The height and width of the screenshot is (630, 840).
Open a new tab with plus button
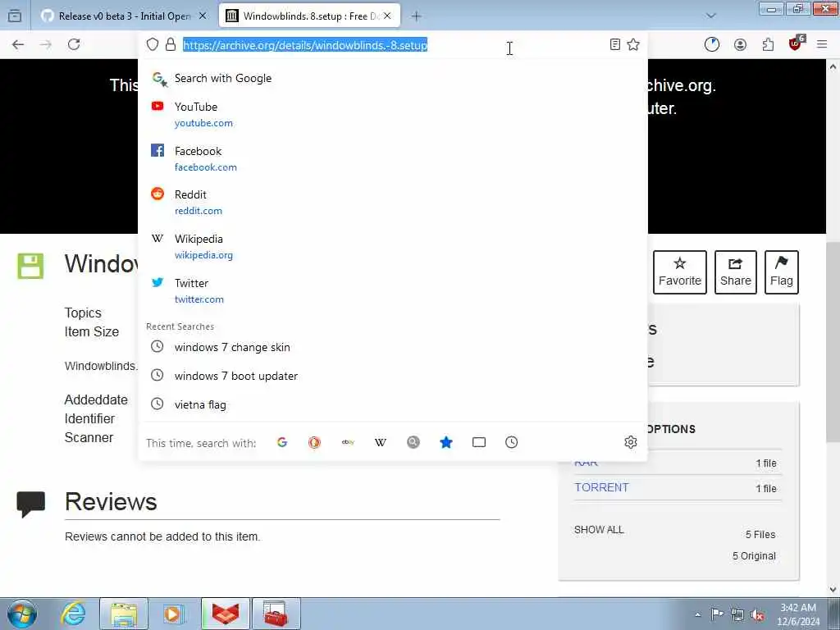click(416, 16)
